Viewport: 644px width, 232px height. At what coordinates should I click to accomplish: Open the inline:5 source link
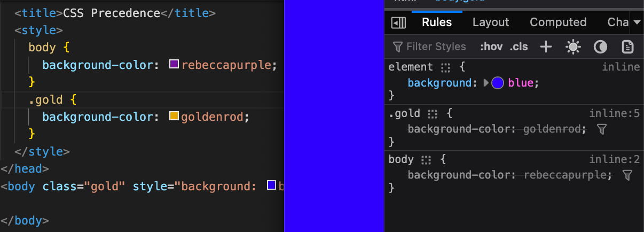pos(614,113)
